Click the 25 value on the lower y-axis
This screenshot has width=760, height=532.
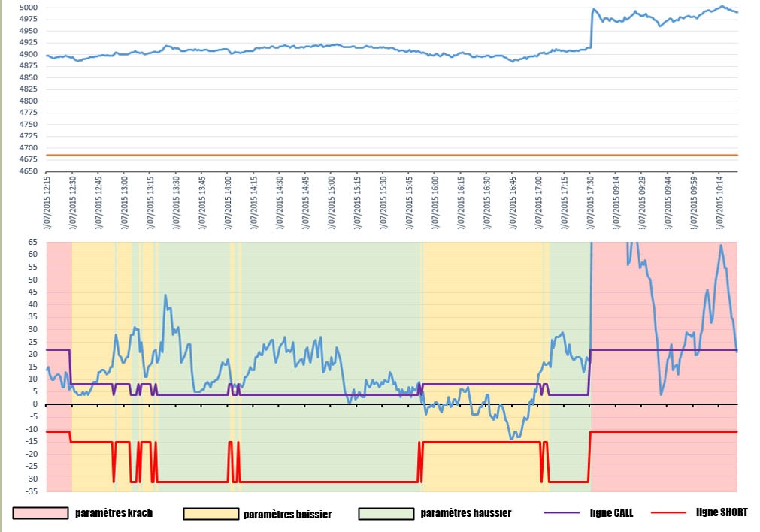(33, 342)
